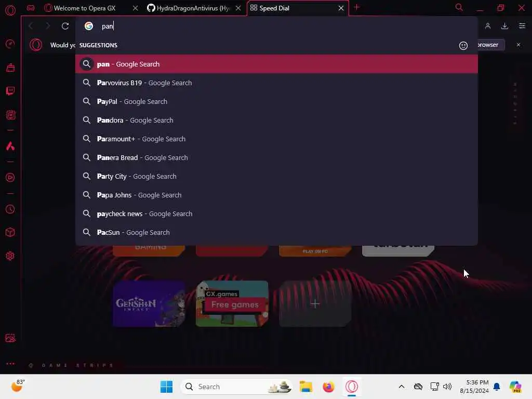Select Parvovirus B19 suggestion
The width and height of the screenshot is (532, 399).
point(276,83)
